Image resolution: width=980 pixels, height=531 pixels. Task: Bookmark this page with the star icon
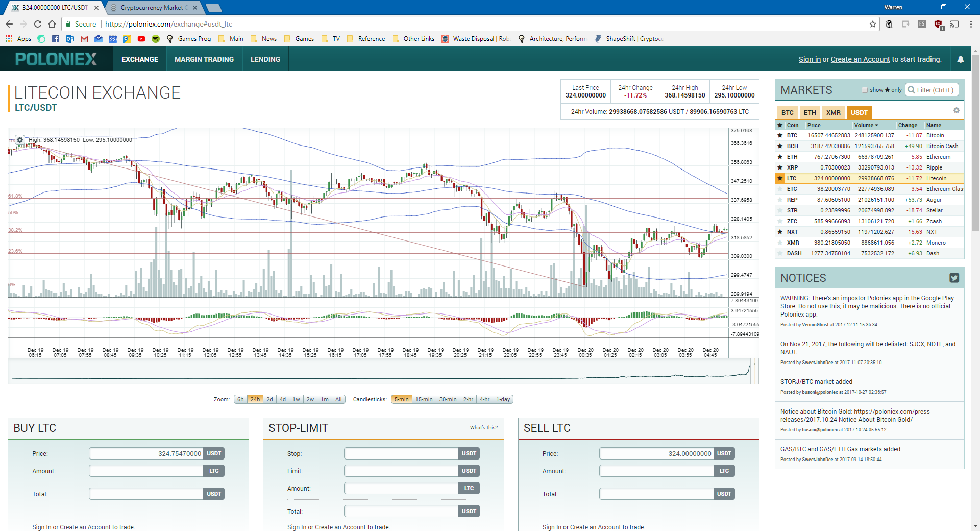point(873,24)
